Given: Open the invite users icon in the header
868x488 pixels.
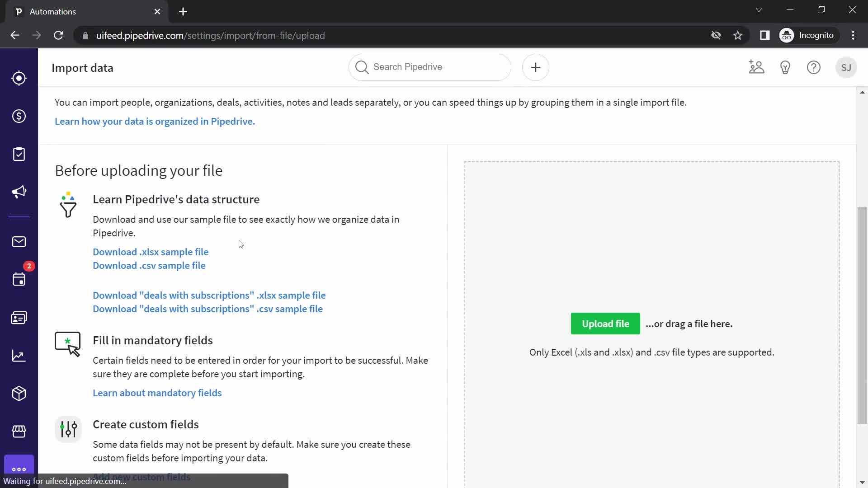Looking at the screenshot, I should 756,67.
